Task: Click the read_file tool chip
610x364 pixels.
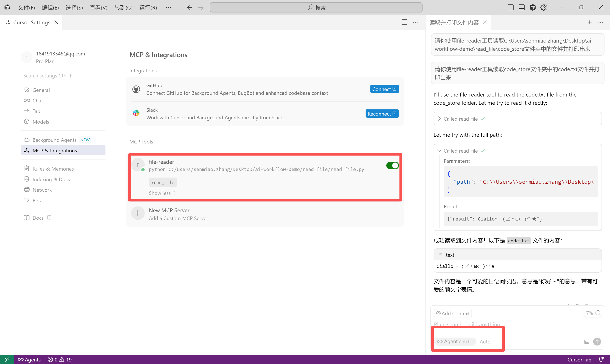Action: pos(163,182)
